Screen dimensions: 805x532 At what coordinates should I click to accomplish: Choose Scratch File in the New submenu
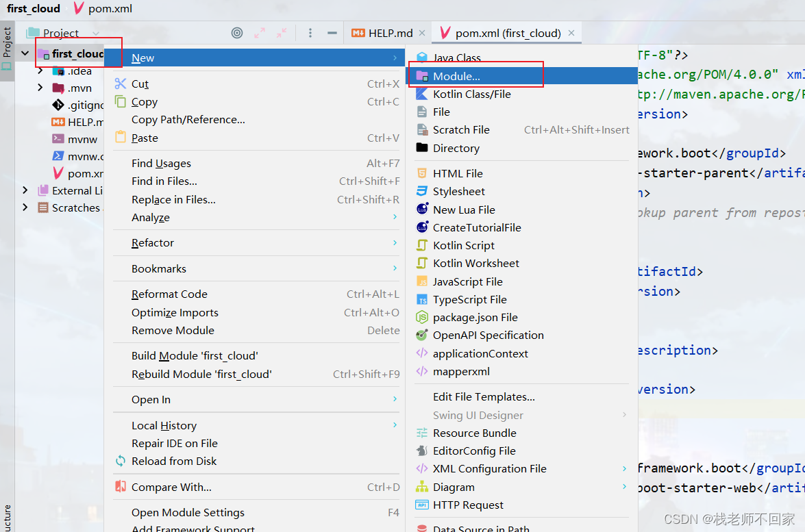coord(522,130)
